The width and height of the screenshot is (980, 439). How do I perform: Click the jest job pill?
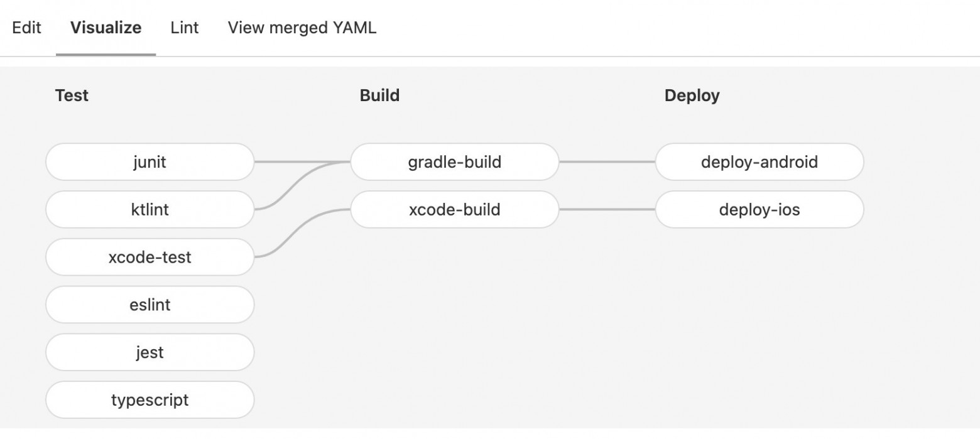point(150,352)
